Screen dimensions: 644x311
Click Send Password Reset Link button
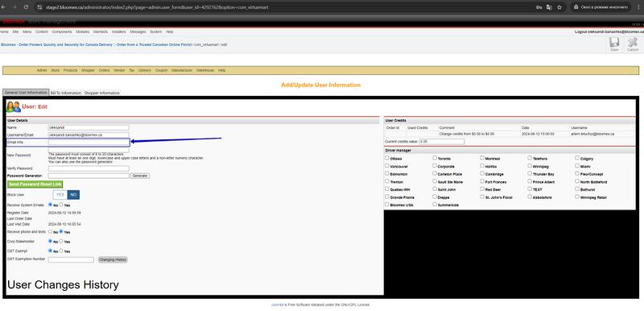tap(35, 184)
